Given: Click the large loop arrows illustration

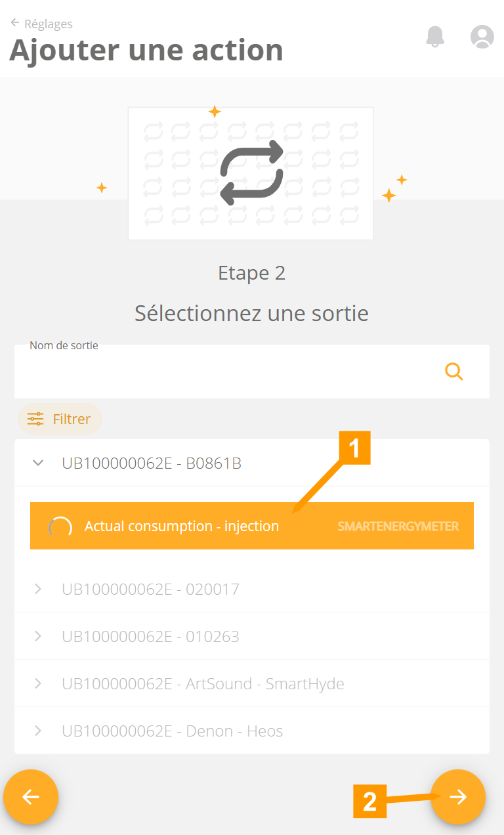Looking at the screenshot, I should click(x=251, y=173).
